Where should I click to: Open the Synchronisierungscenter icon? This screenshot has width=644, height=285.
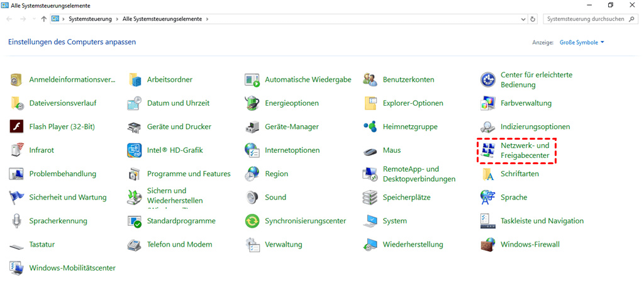(x=252, y=221)
